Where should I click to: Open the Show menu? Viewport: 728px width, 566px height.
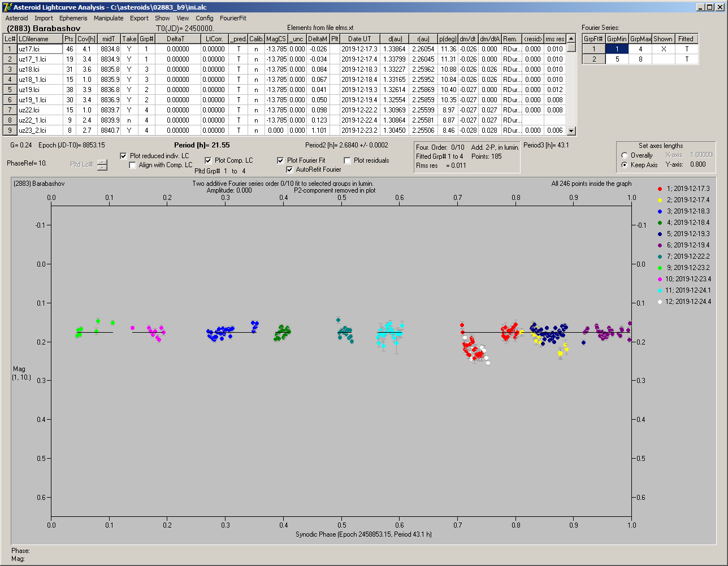pyautogui.click(x=162, y=18)
